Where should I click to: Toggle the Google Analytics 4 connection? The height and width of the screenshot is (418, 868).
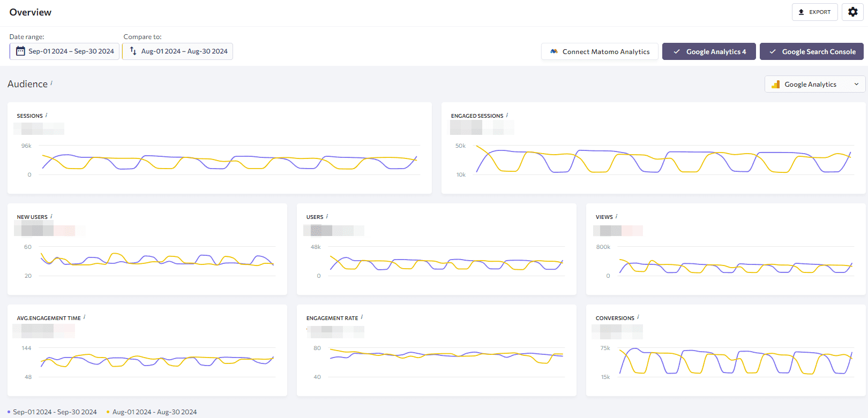tap(709, 51)
